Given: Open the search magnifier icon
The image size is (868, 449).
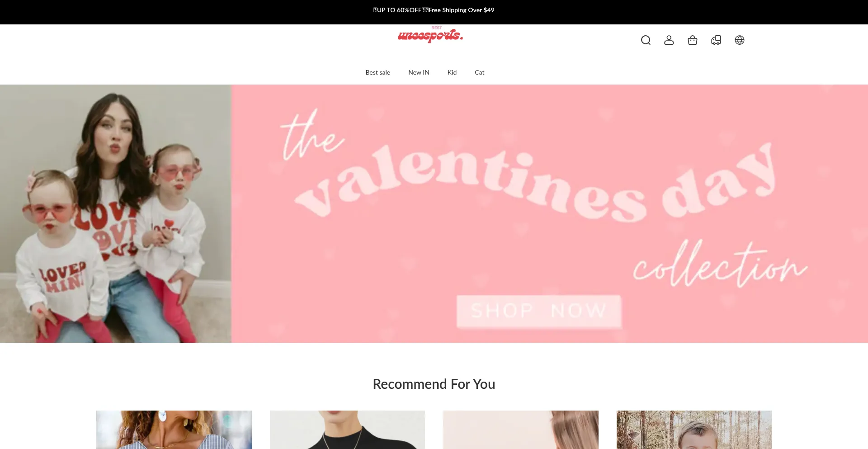Looking at the screenshot, I should (646, 40).
